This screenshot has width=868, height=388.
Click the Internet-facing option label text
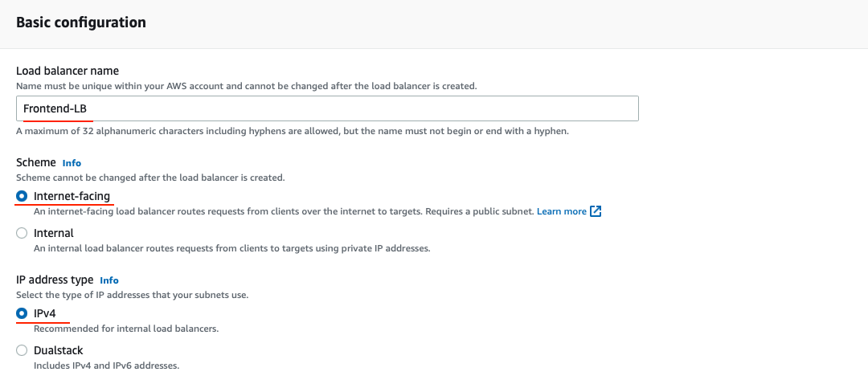(x=72, y=196)
